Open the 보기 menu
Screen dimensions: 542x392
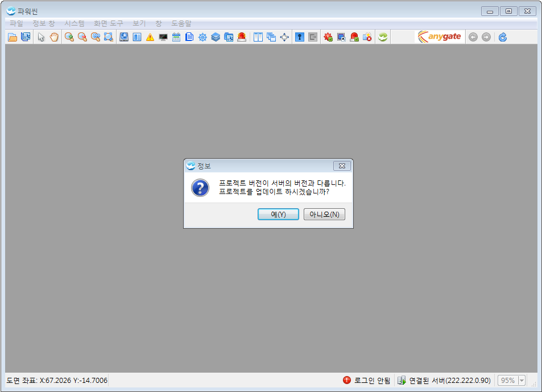coord(139,23)
